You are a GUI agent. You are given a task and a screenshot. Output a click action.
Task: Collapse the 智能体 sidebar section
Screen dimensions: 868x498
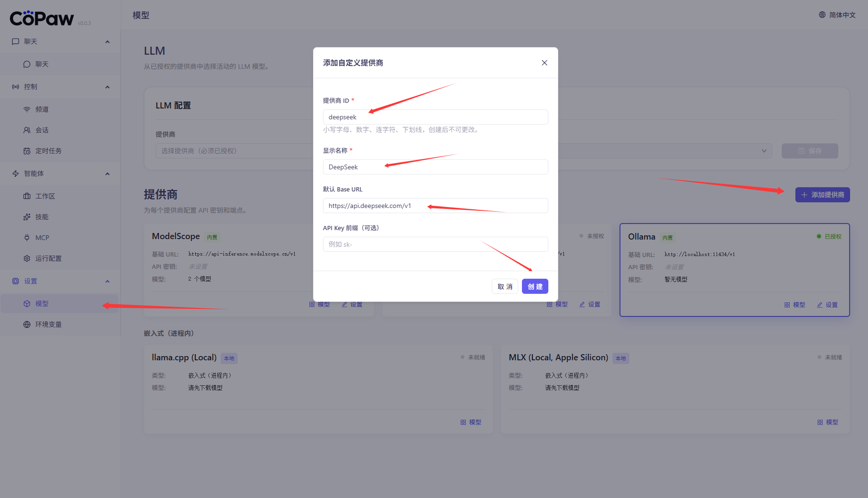(107, 174)
